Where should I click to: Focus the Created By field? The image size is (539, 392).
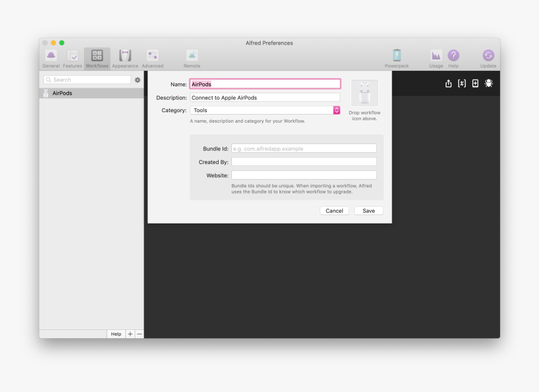pos(304,162)
